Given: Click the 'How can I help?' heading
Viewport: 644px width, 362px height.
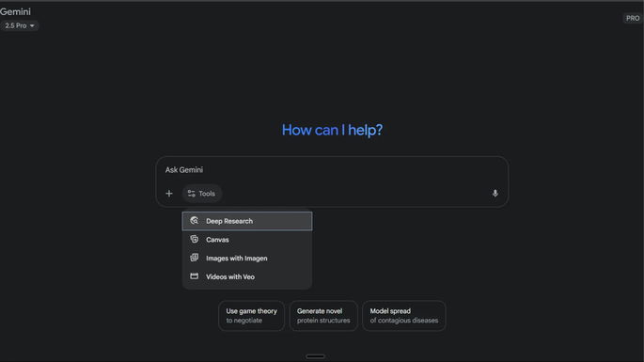Looking at the screenshot, I should pos(332,130).
